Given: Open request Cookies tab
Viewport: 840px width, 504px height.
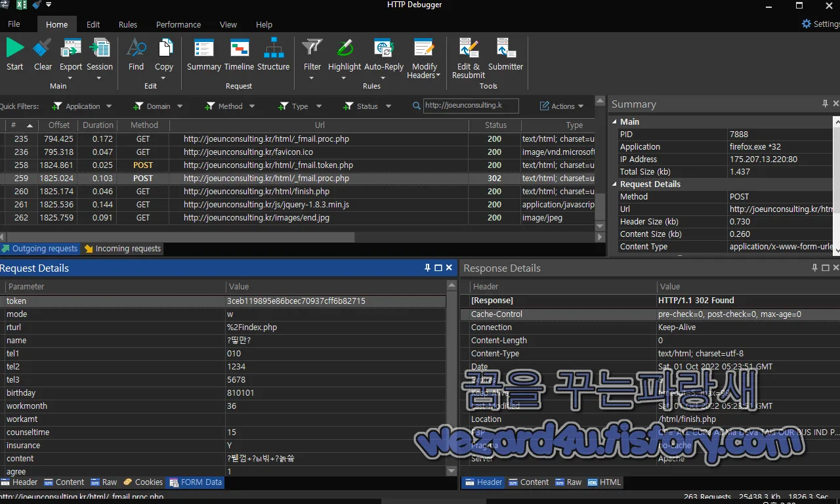Looking at the screenshot, I should coord(143,482).
